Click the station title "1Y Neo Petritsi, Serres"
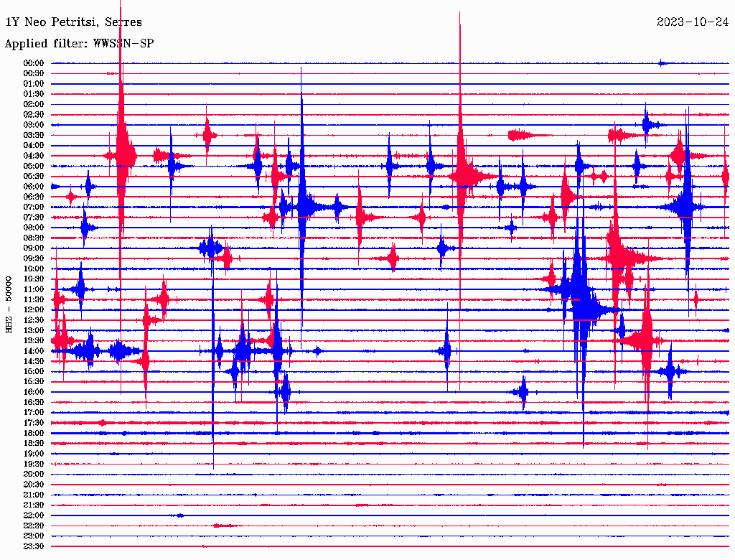 [73, 22]
